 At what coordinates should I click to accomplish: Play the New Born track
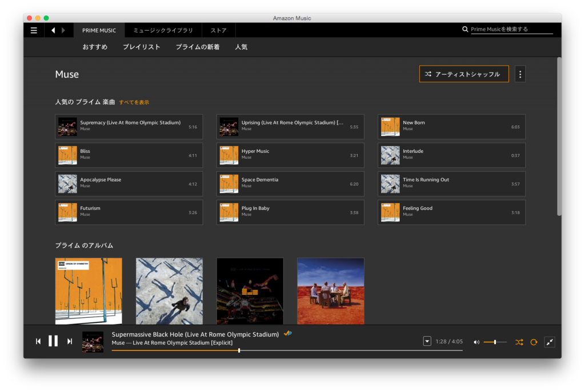(451, 127)
